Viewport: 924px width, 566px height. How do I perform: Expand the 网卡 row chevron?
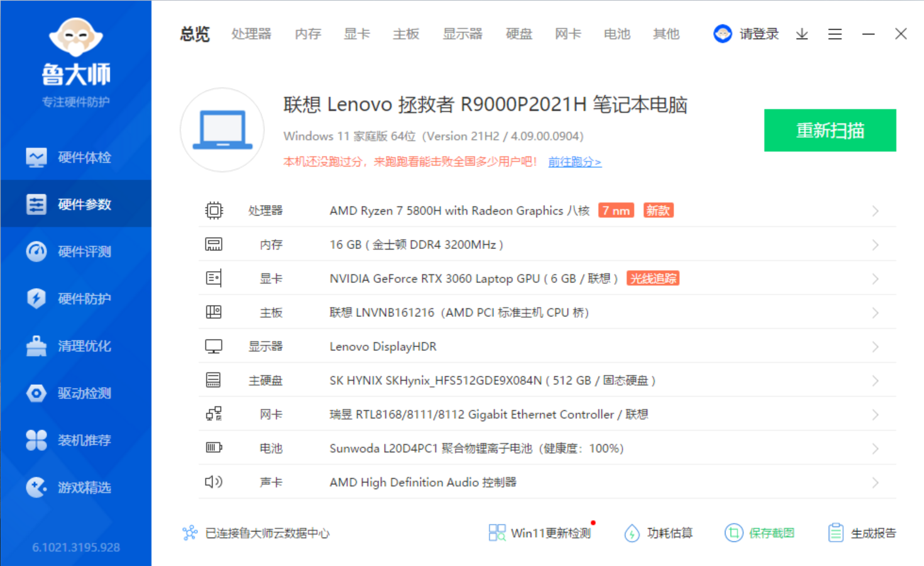coord(875,414)
